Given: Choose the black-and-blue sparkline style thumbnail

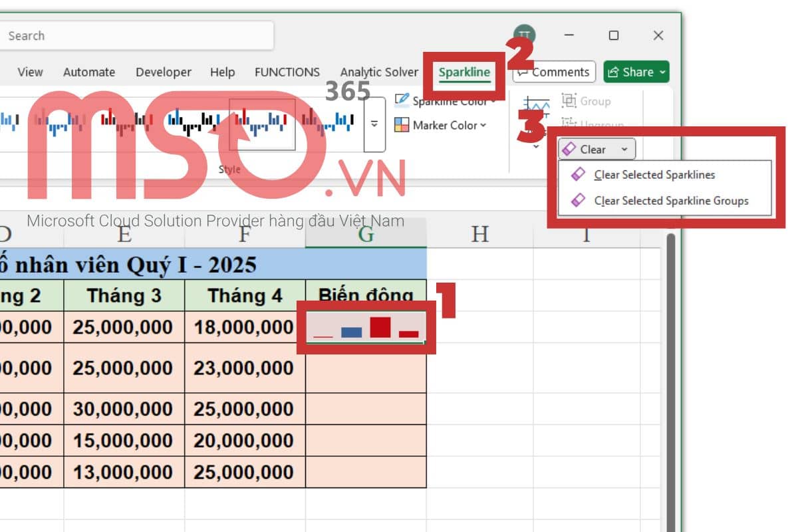Looking at the screenshot, I should pos(194,122).
